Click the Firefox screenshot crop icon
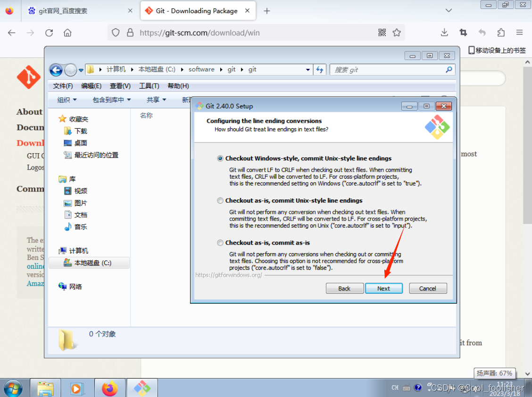 click(x=463, y=33)
